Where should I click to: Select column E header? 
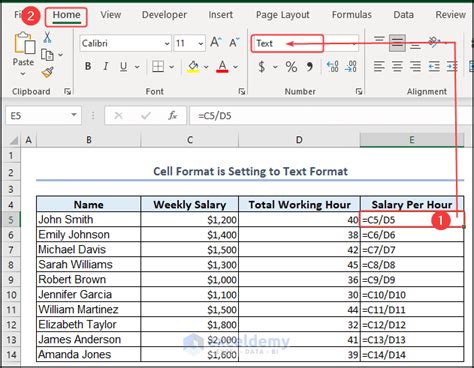pyautogui.click(x=412, y=140)
